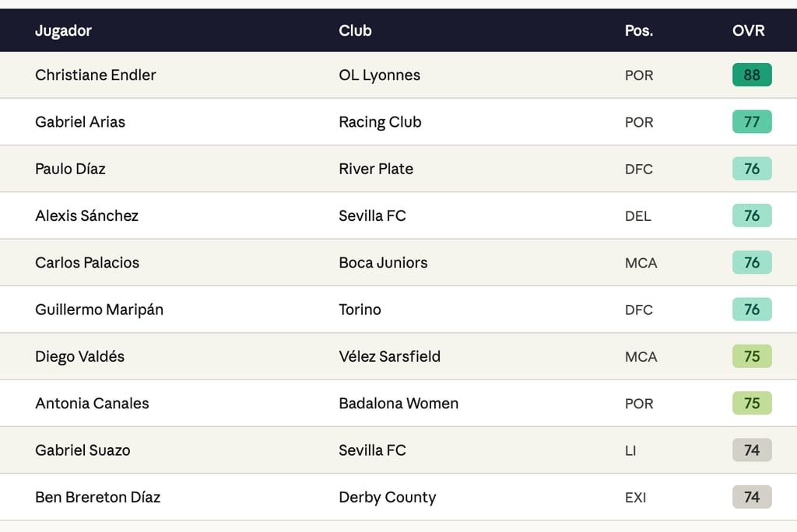Click Ben Brereton Díaz 74 badge
The width and height of the screenshot is (797, 532).
click(751, 497)
